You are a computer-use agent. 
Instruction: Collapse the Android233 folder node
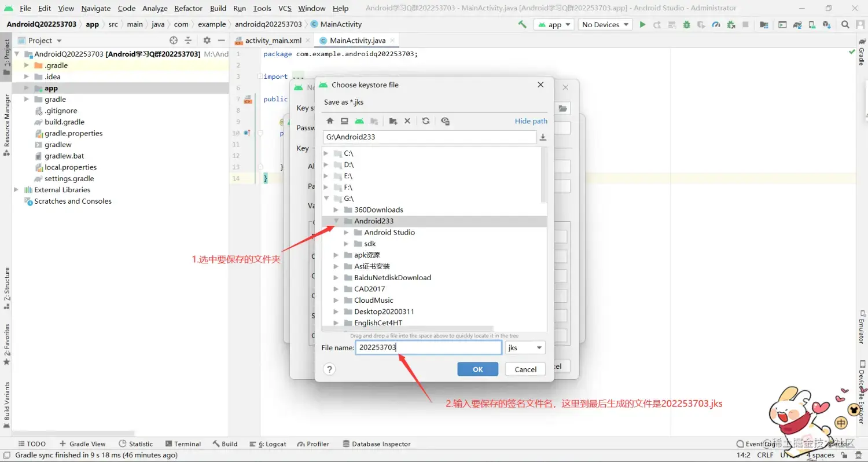[336, 221]
